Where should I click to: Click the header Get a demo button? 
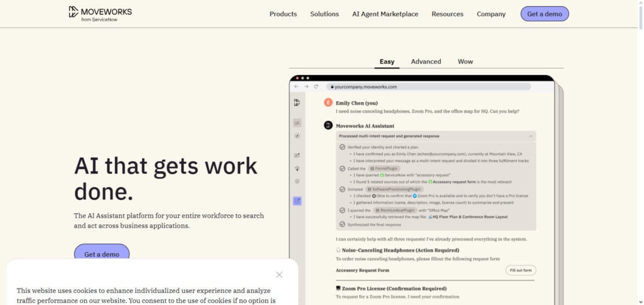tap(545, 14)
